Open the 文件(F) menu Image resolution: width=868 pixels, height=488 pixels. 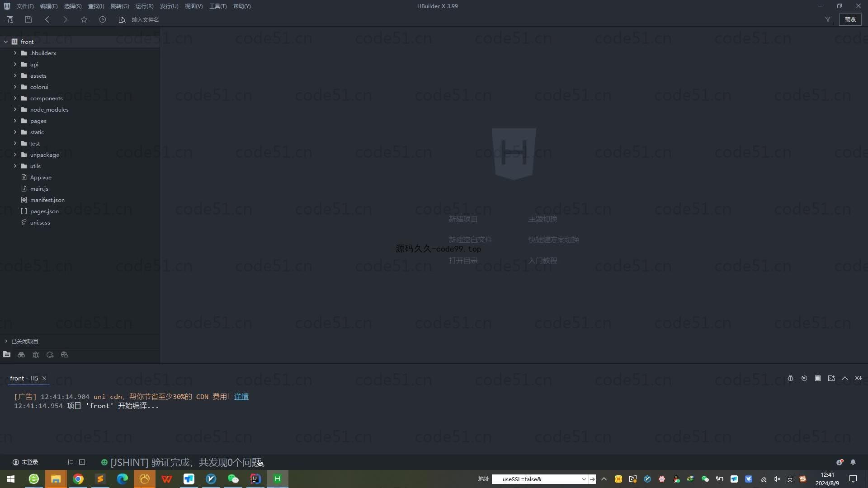click(25, 6)
